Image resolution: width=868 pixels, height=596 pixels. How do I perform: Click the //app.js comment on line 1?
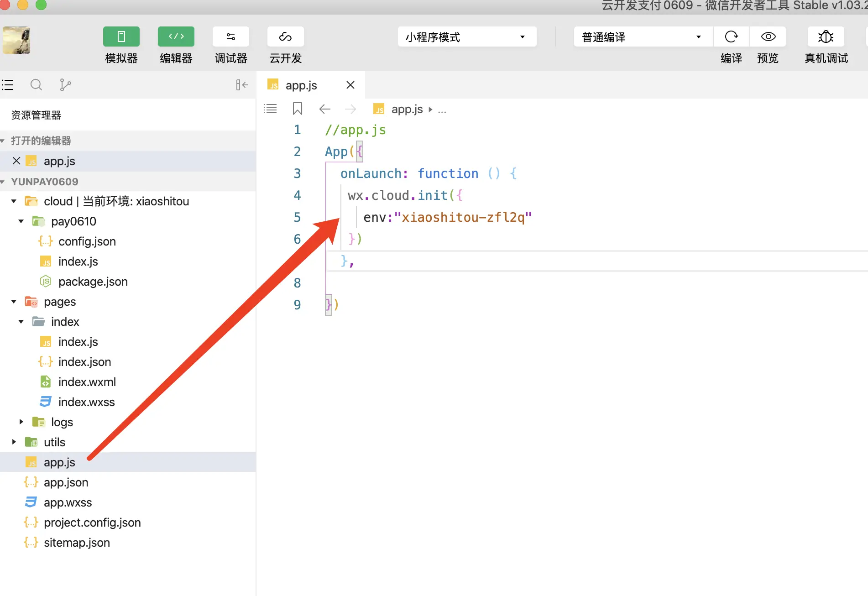click(356, 130)
